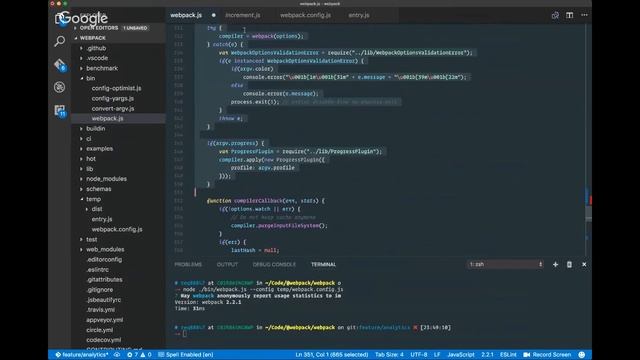Viewport: 640px width, 360px height.
Task: Click in the terminal prompt input line
Action: [x=184, y=334]
